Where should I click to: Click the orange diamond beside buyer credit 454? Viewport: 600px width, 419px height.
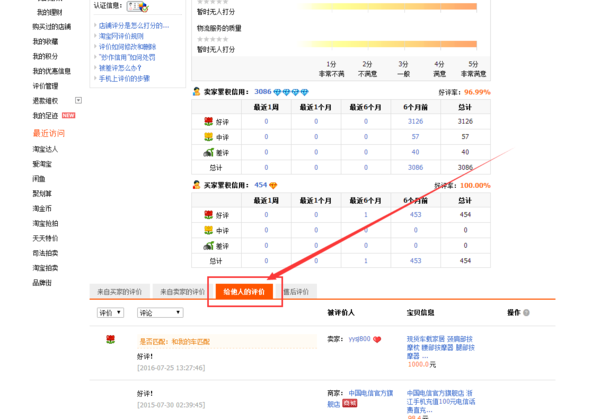click(273, 185)
